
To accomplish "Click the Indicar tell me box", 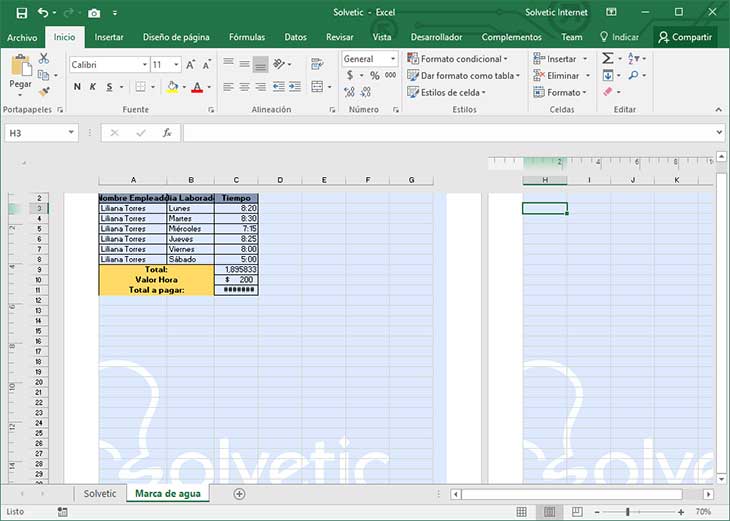I will coord(620,37).
